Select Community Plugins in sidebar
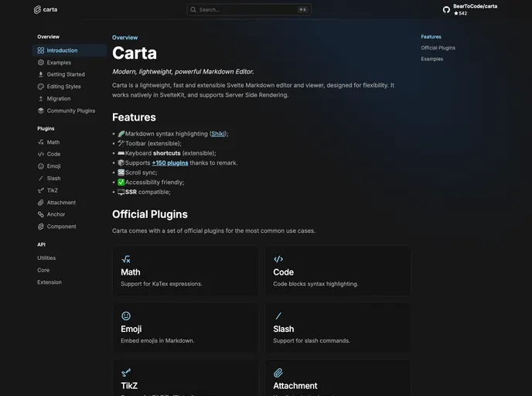Image resolution: width=532 pixels, height=396 pixels. tap(71, 111)
